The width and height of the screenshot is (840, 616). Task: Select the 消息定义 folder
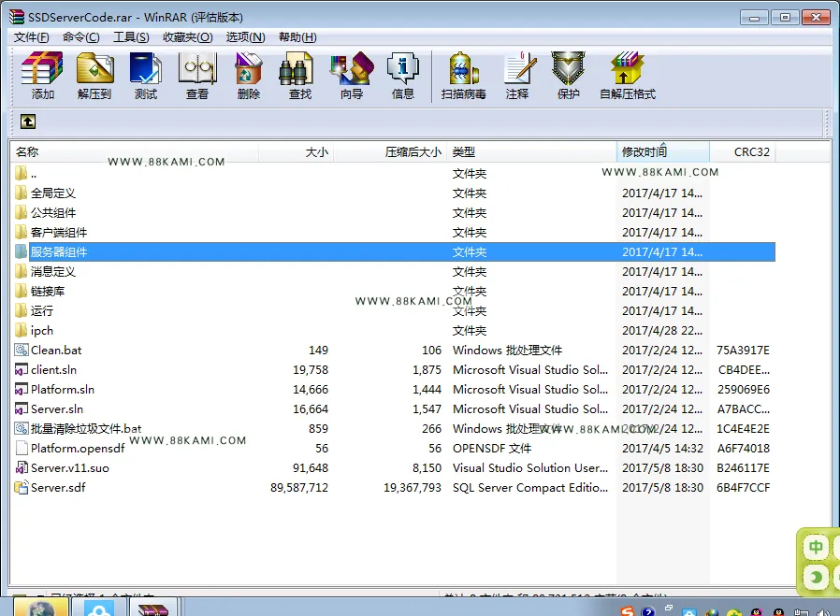(x=392, y=272)
